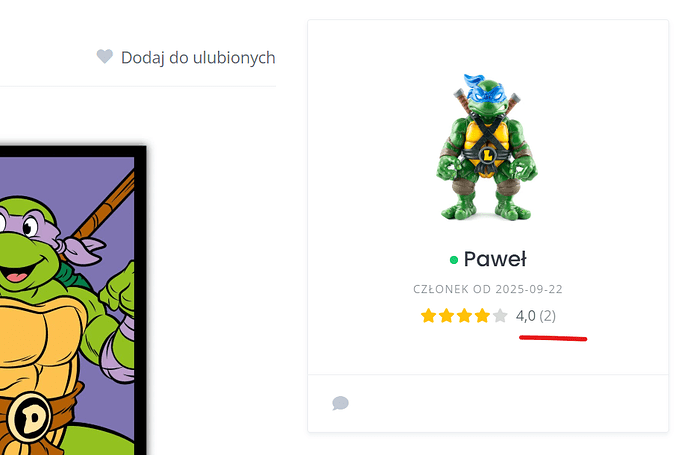The height and width of the screenshot is (455, 690).
Task: Open the (2) reviews count
Action: [547, 316]
